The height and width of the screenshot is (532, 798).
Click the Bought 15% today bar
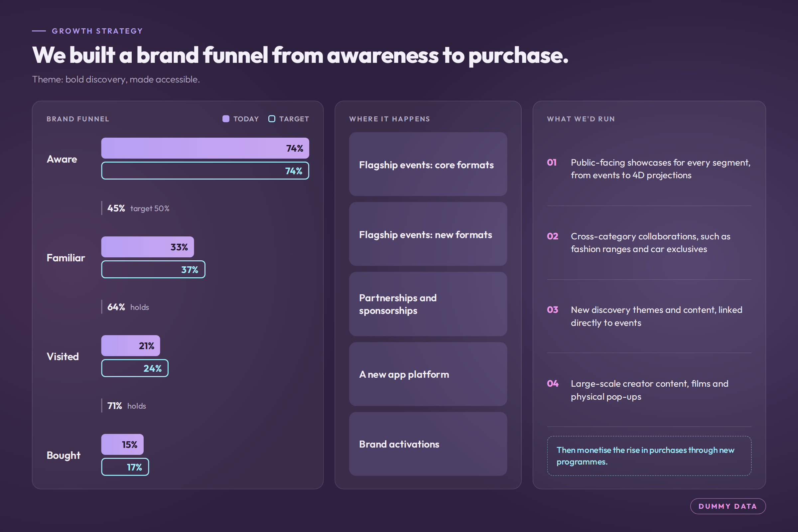tap(122, 445)
